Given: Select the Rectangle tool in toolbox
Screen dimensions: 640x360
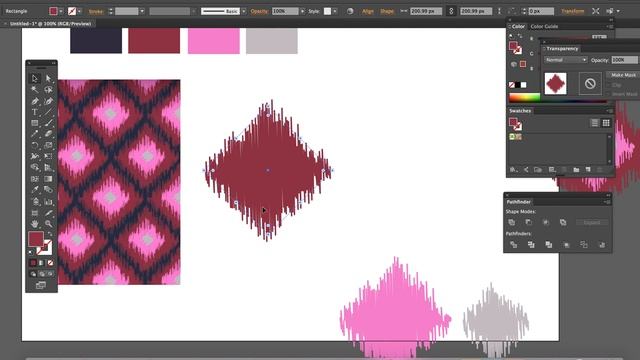Looking at the screenshot, I should click(35, 123).
